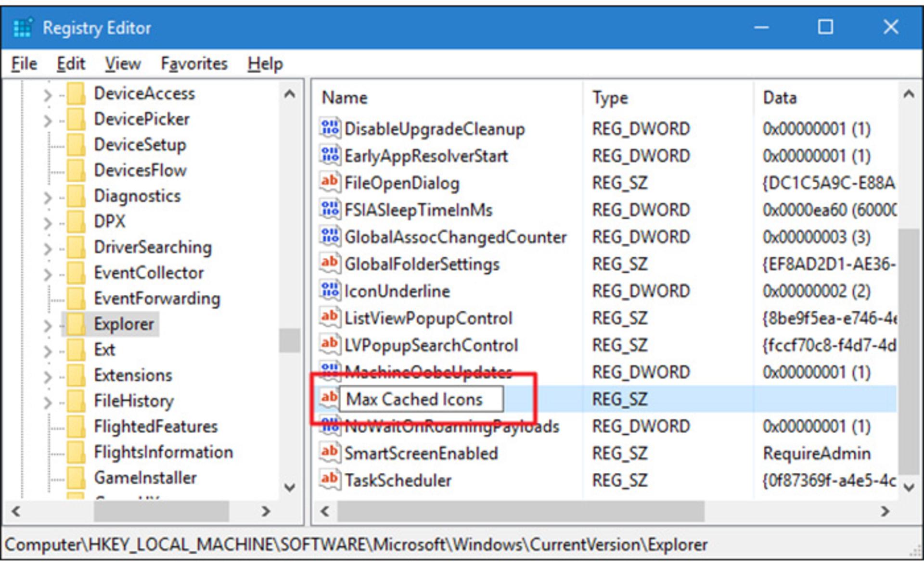This screenshot has height=567, width=924.
Task: Click the IconUnderline DWORD icon
Action: pos(330,290)
